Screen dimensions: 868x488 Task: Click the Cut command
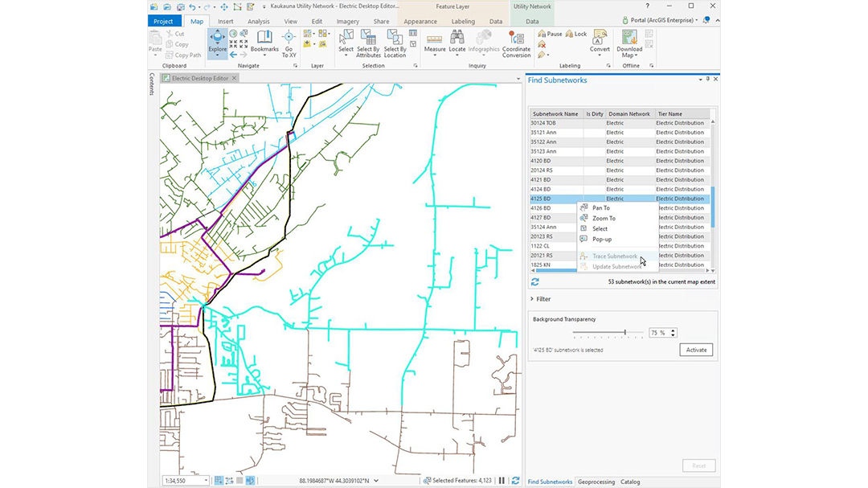(x=175, y=34)
